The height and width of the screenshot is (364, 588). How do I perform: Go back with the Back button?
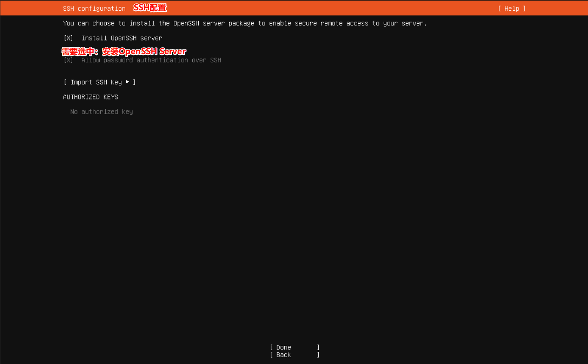pyautogui.click(x=283, y=355)
